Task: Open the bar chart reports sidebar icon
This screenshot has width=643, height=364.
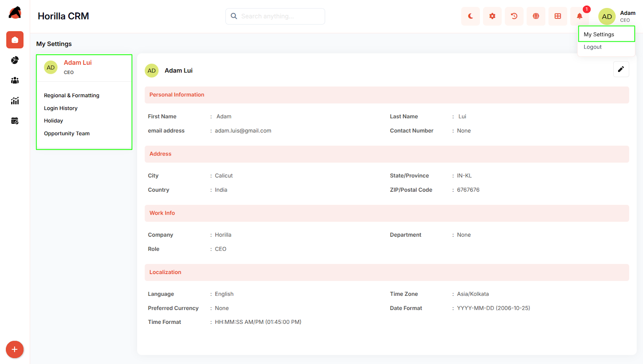Action: pos(15,101)
